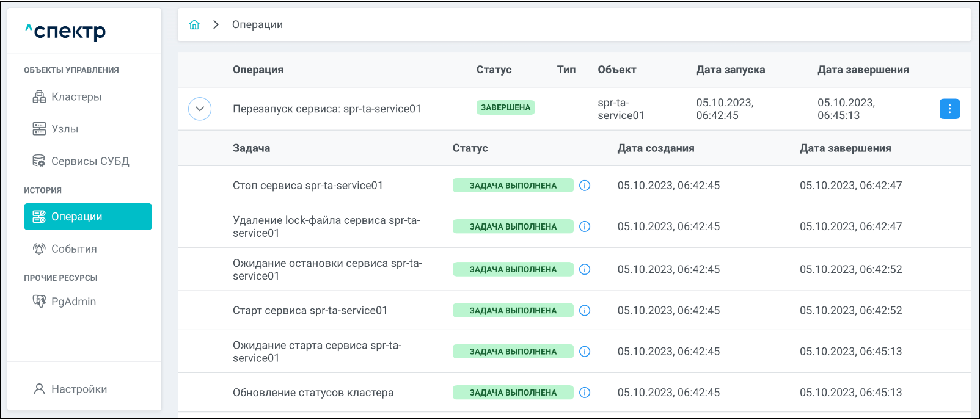Launch PgAdmin from sidebar
The width and height of the screenshot is (980, 420).
[x=73, y=302]
